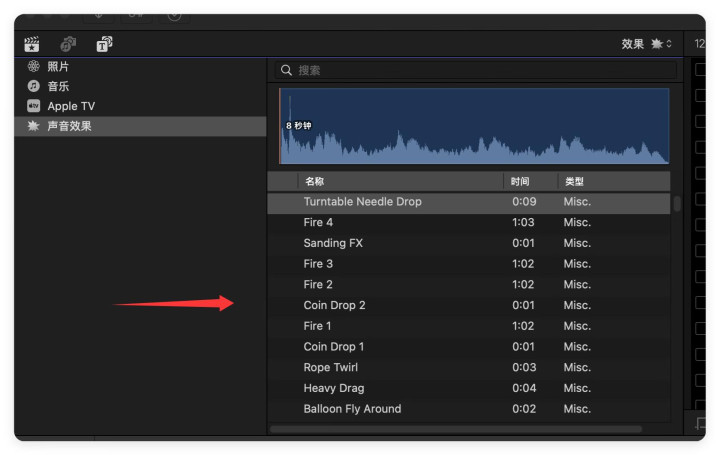Open the Libraries sidebar clapperboard icon

[x=32, y=44]
